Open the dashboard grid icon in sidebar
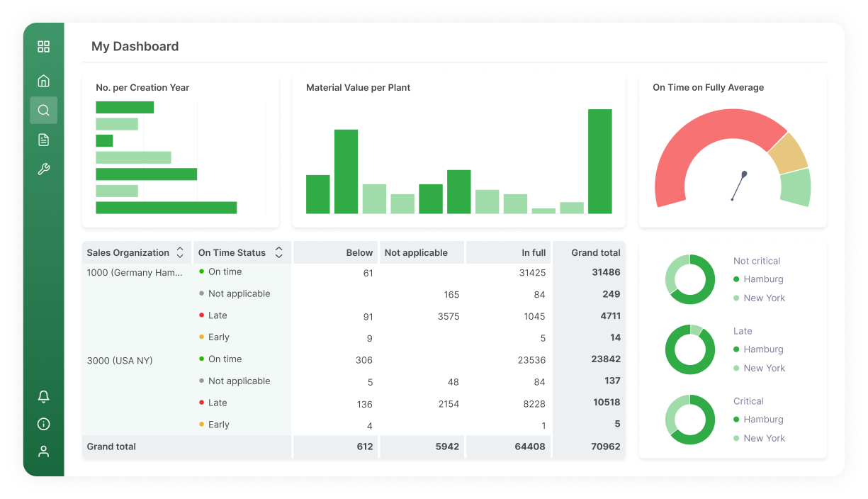Screen dimensions: 868x499 click(x=43, y=47)
